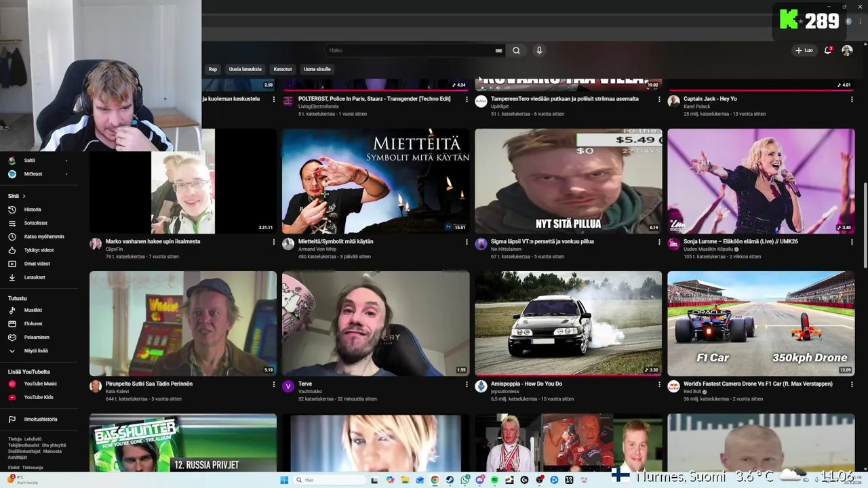The height and width of the screenshot is (488, 868).
Task: Open YouTube Music link
Action: (x=39, y=384)
